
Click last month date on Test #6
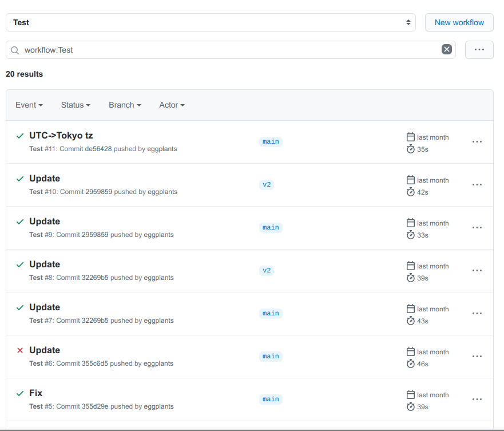(432, 352)
